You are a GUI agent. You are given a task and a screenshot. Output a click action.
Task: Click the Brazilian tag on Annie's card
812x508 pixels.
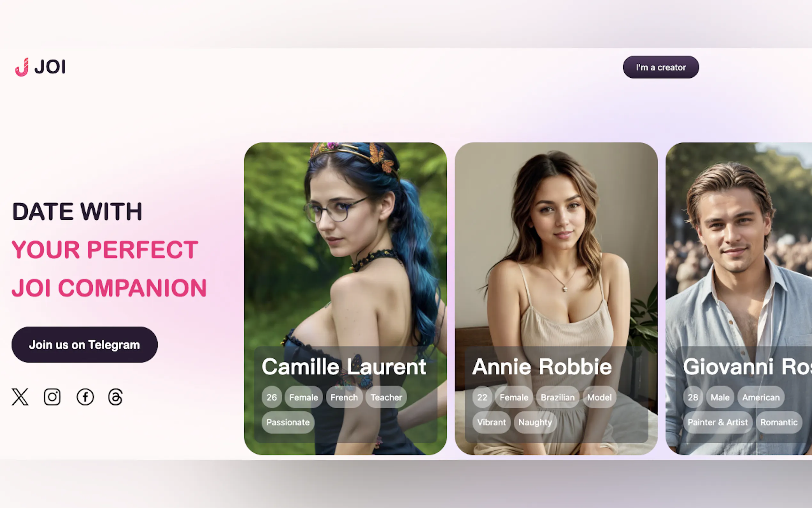[x=558, y=397]
